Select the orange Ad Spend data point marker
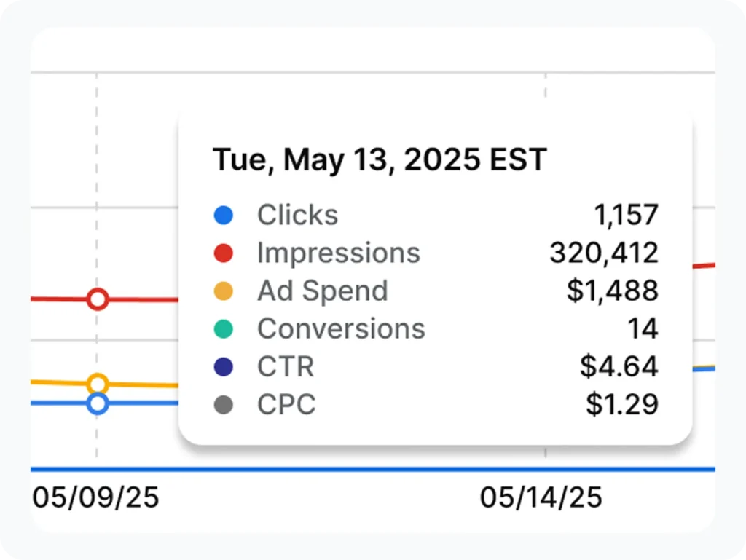The height and width of the screenshot is (560, 746). (98, 384)
